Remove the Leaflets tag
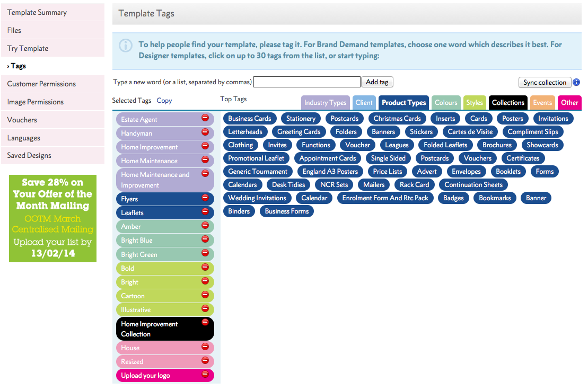Viewport: 588px width, 391px height. 205,211
